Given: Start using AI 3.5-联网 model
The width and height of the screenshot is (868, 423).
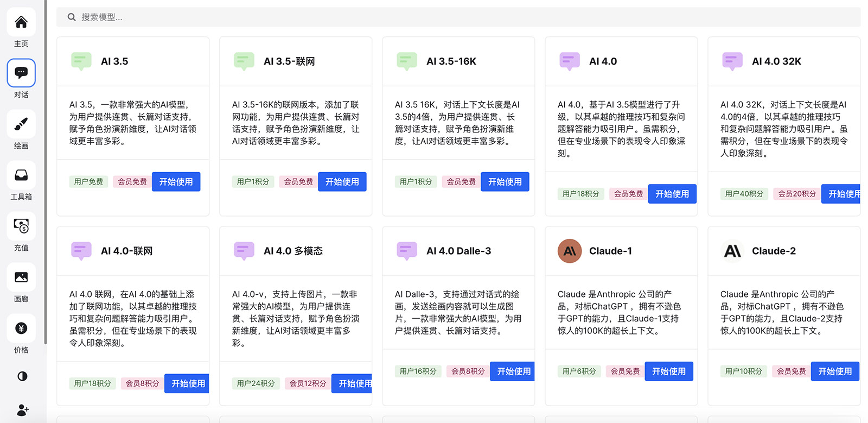Looking at the screenshot, I should coord(342,182).
